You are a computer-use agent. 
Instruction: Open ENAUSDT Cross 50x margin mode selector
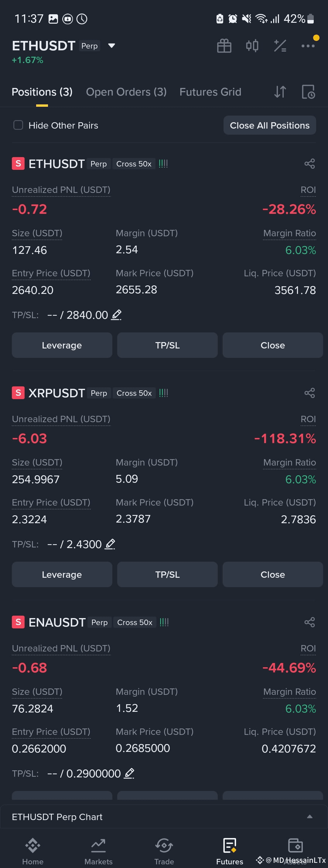click(x=135, y=622)
